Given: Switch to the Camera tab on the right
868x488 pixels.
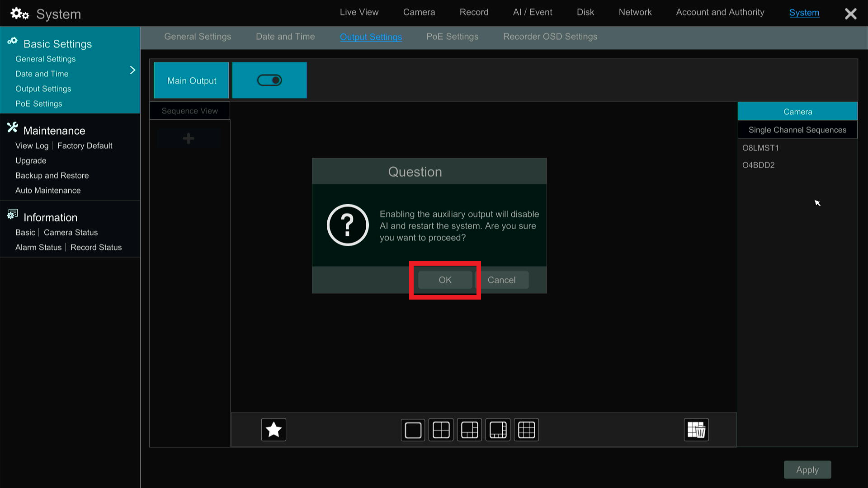Looking at the screenshot, I should (x=797, y=111).
